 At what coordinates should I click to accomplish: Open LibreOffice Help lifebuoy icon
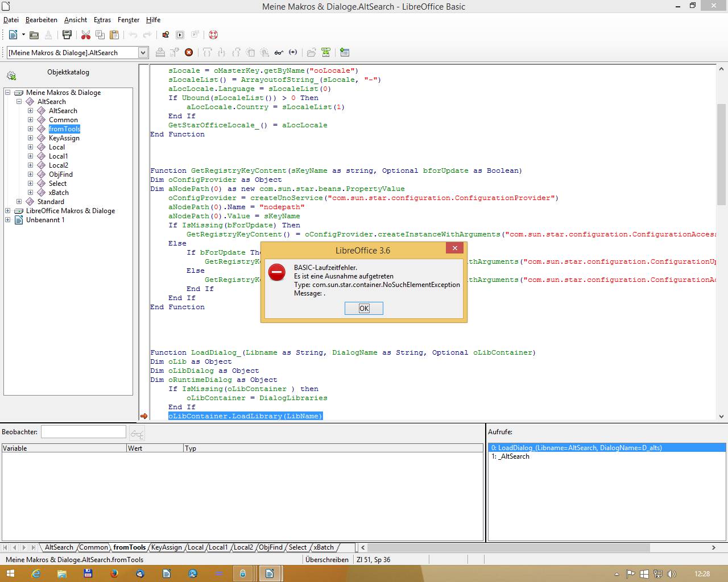tap(213, 35)
